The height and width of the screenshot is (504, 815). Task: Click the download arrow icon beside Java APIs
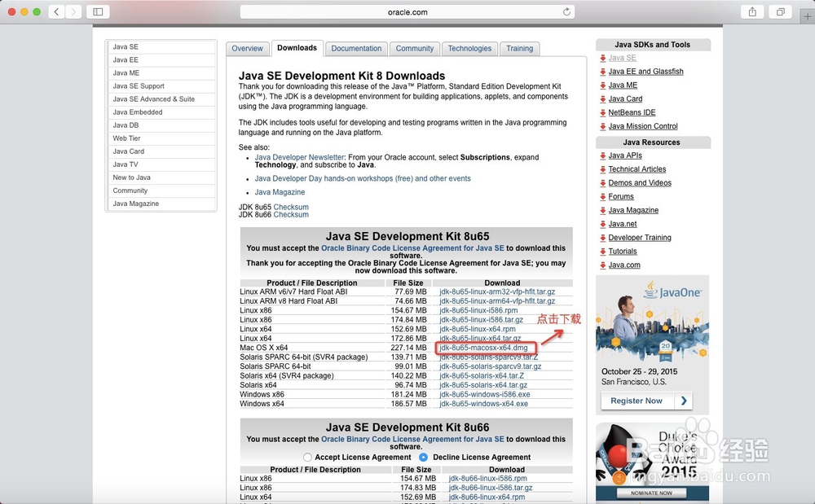pyautogui.click(x=602, y=156)
